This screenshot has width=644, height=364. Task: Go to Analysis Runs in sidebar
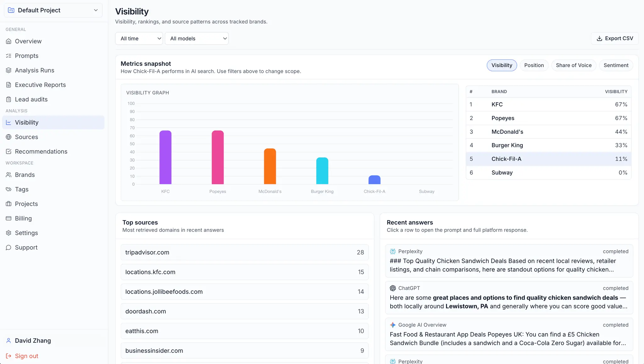coord(53,70)
